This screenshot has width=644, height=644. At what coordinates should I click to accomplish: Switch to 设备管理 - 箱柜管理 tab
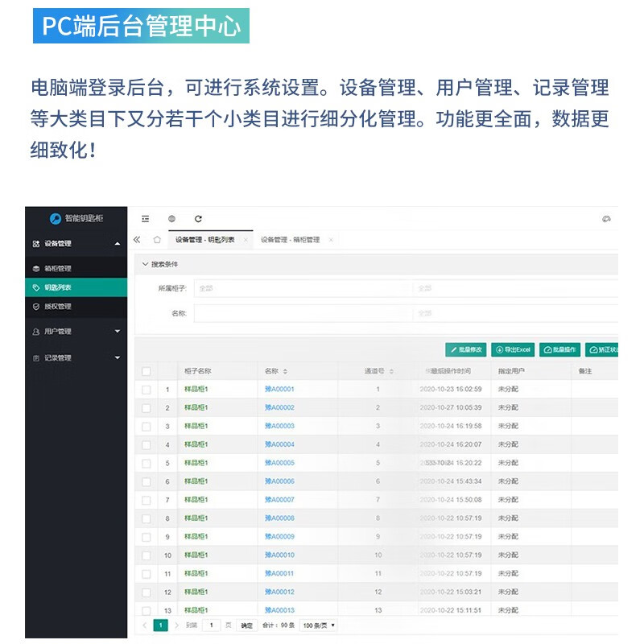[x=290, y=240]
